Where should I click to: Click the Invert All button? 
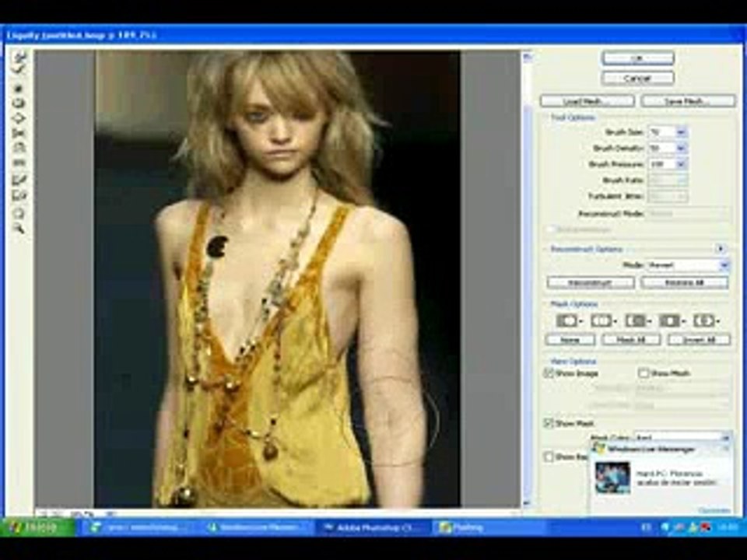pos(700,340)
